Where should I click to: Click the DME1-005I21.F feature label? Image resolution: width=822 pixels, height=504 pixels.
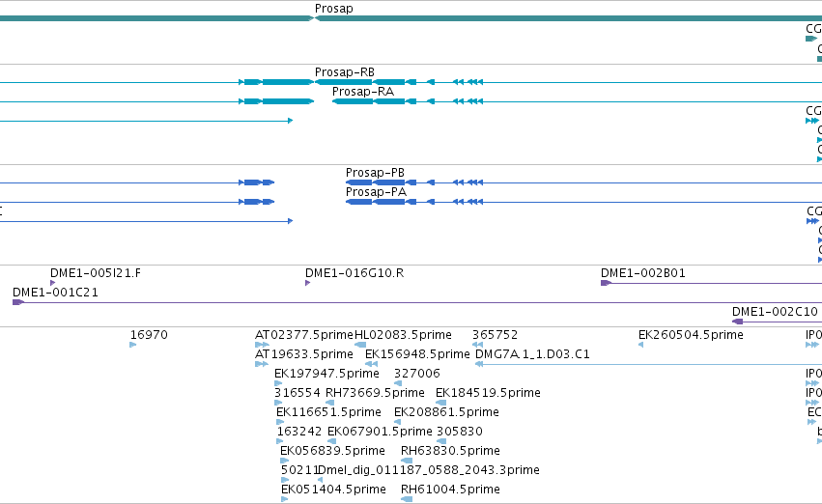[96, 273]
